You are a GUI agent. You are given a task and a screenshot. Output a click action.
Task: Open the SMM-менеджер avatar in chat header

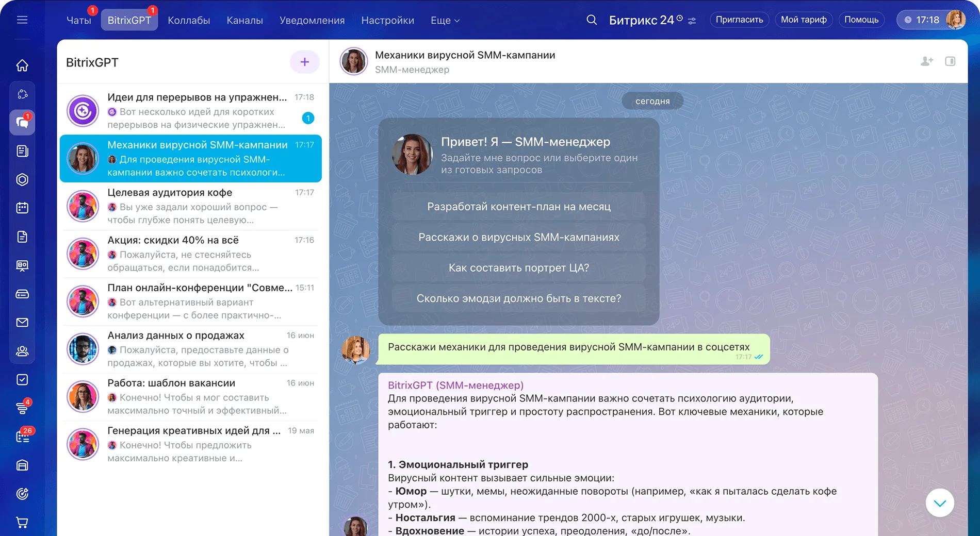point(353,61)
